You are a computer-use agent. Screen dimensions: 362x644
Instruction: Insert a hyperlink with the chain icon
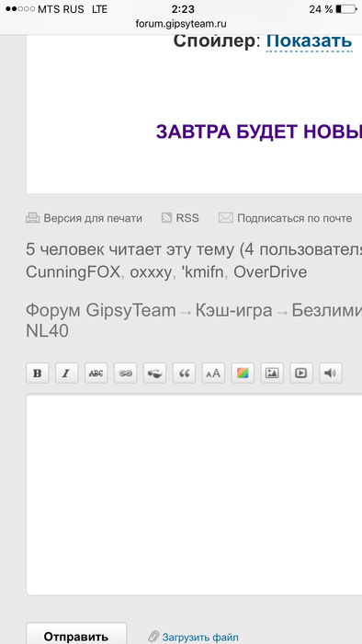[126, 373]
